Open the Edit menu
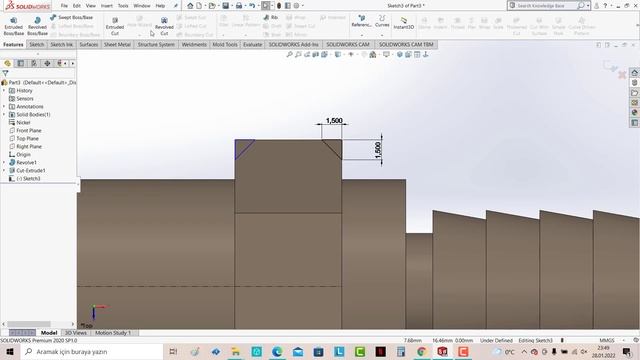This screenshot has width=640, height=360. click(x=77, y=6)
